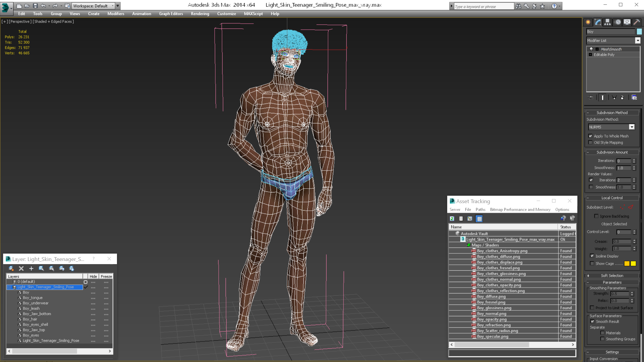The image size is (644, 362).
Task: Click New Scene icon in title bar
Action: [x=19, y=6]
